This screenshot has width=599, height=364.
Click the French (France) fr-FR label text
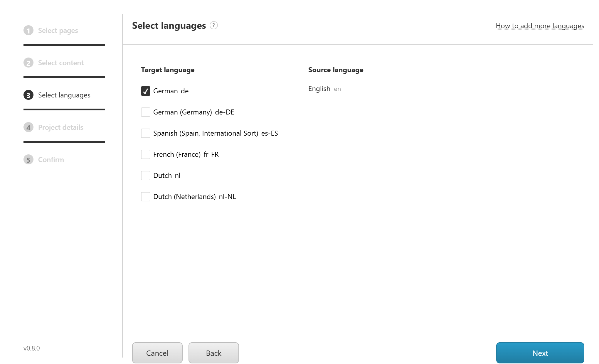[186, 154]
